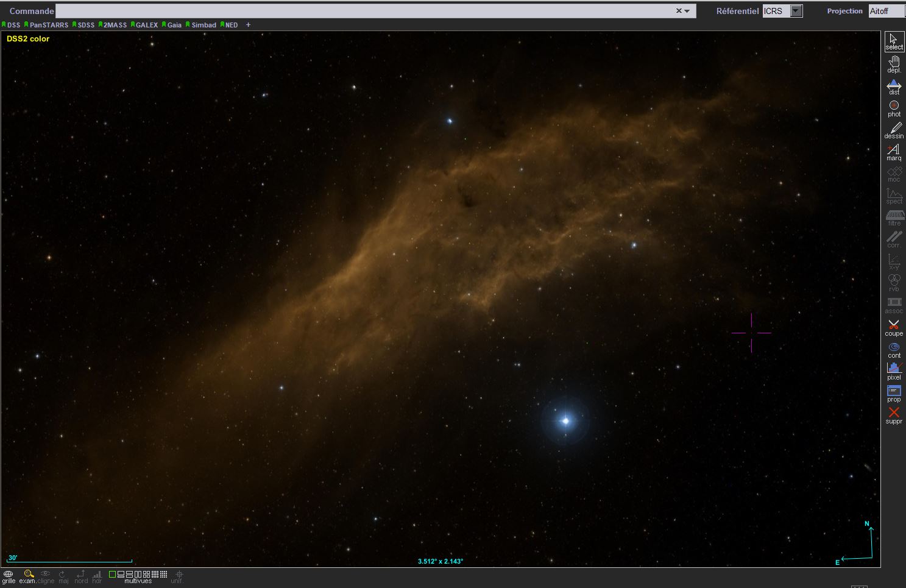Open the Projection Aitoff dropdown
The height and width of the screenshot is (588, 906).
click(x=886, y=11)
